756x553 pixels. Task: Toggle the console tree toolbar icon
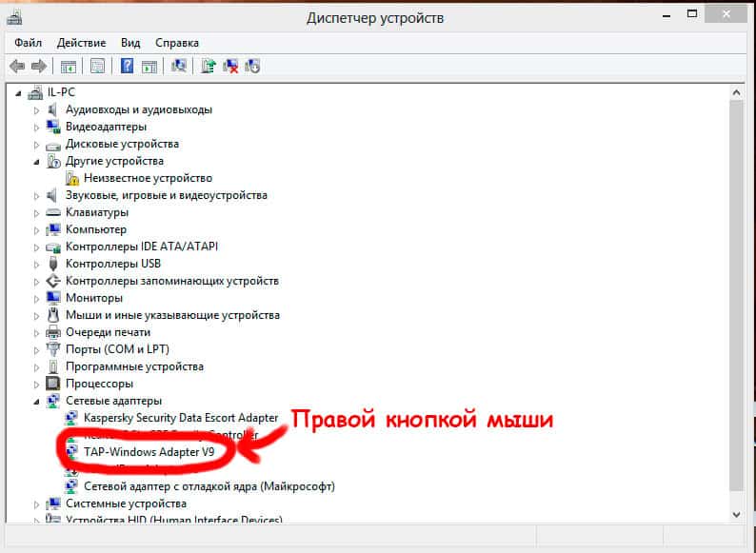pyautogui.click(x=68, y=66)
